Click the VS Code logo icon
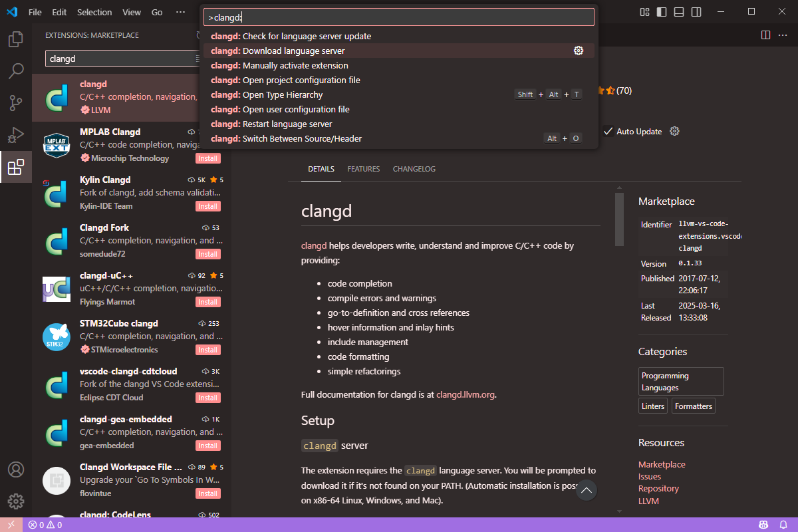This screenshot has width=798, height=532. (11, 12)
